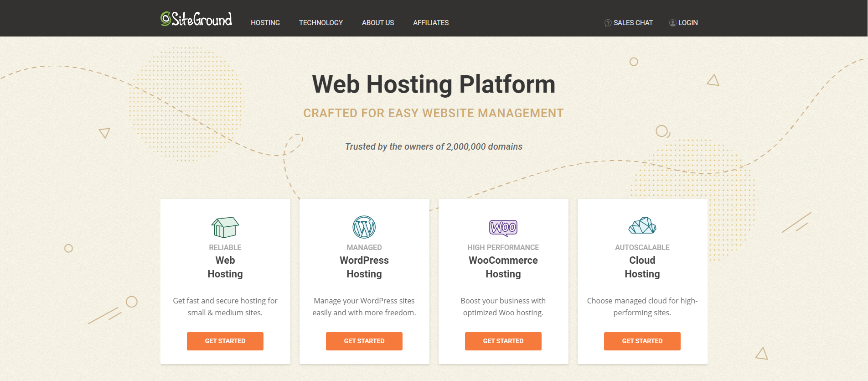Screen dimensions: 868x381
Task: Get started with WooCommerce Hosting
Action: (x=503, y=341)
